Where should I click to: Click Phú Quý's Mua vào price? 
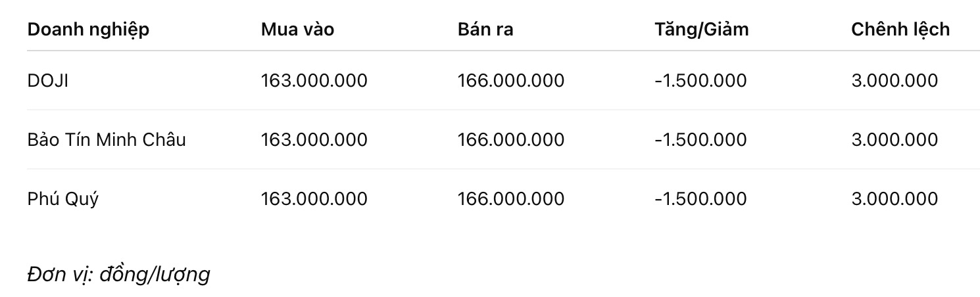(314, 199)
